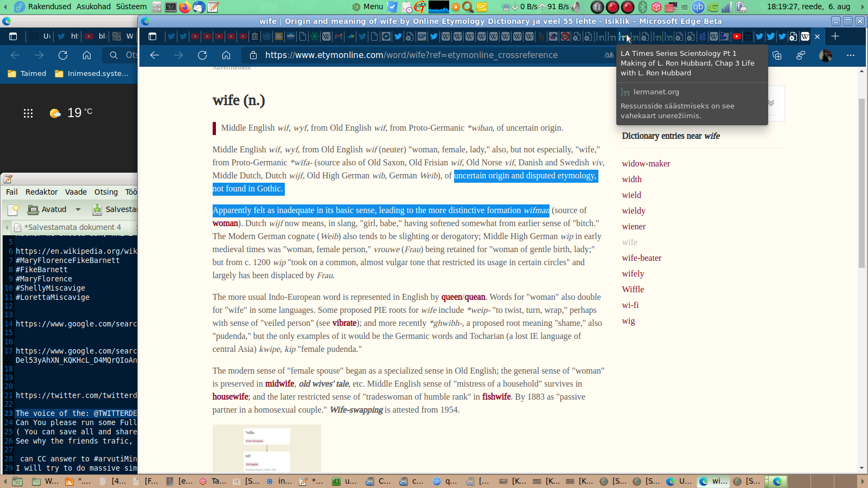Open the 'Taimed' bookmarks folder
The height and width of the screenshot is (488, 868).
point(27,74)
